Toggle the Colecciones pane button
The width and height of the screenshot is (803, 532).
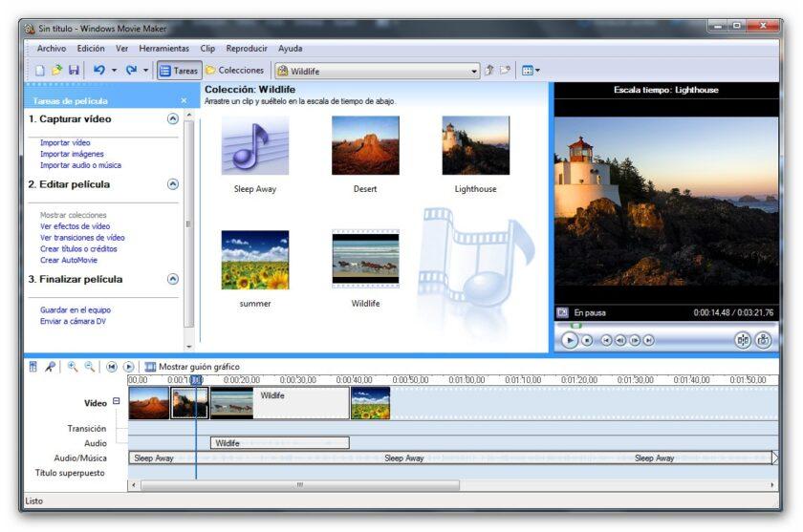234,70
